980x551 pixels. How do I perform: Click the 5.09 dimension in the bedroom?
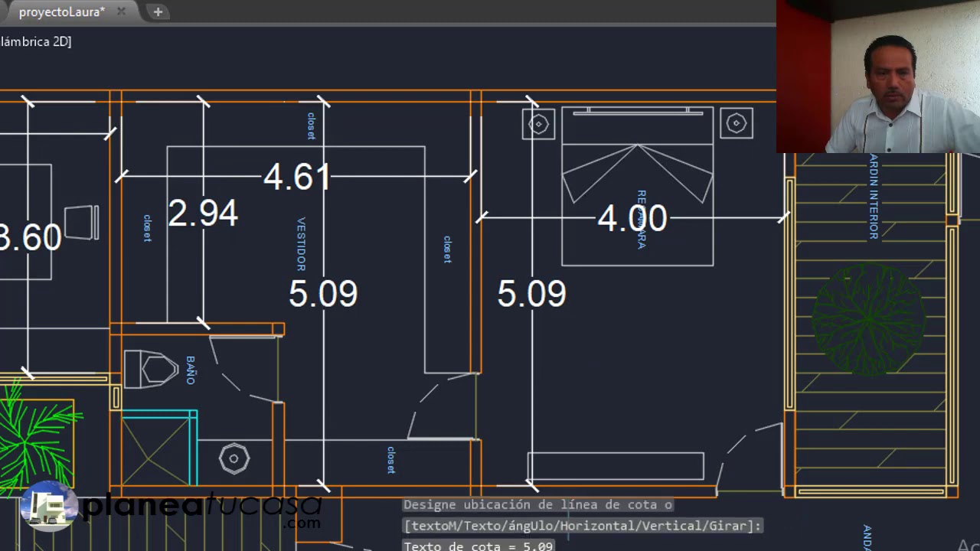point(532,294)
